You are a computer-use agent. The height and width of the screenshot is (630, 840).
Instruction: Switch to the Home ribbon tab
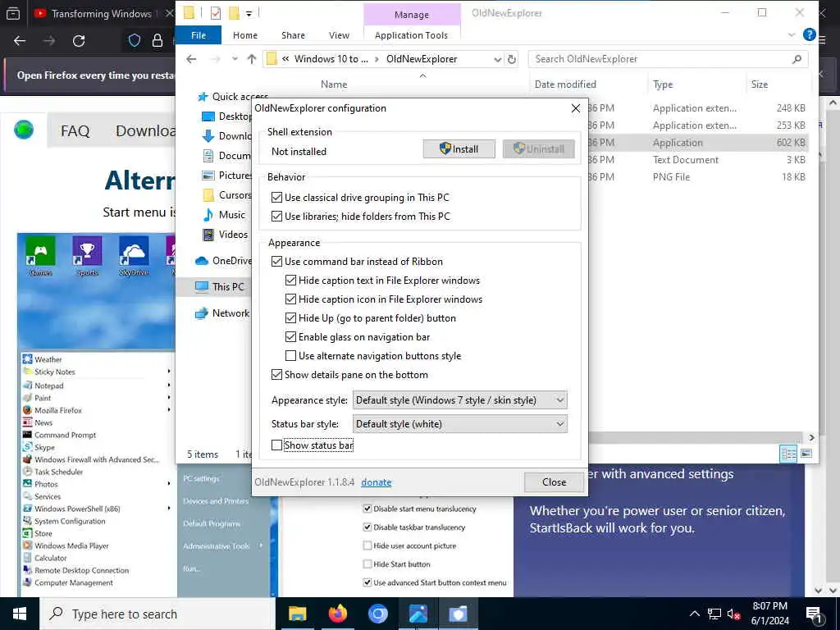244,35
